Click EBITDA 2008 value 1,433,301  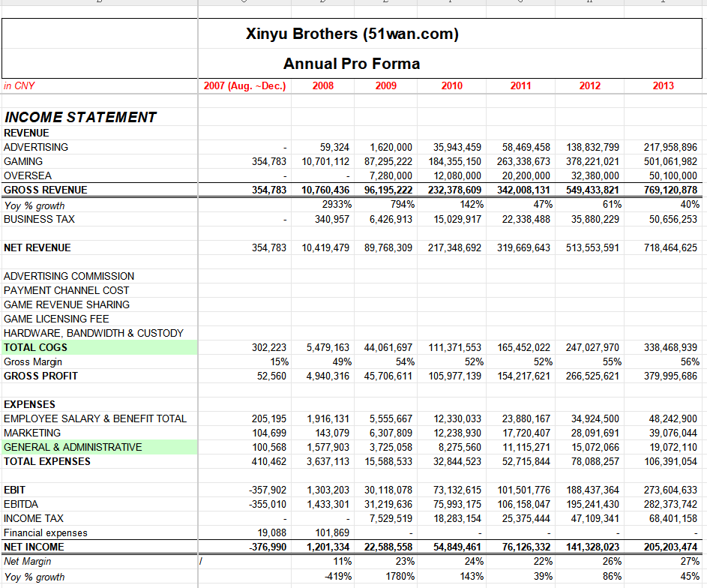[x=328, y=504]
